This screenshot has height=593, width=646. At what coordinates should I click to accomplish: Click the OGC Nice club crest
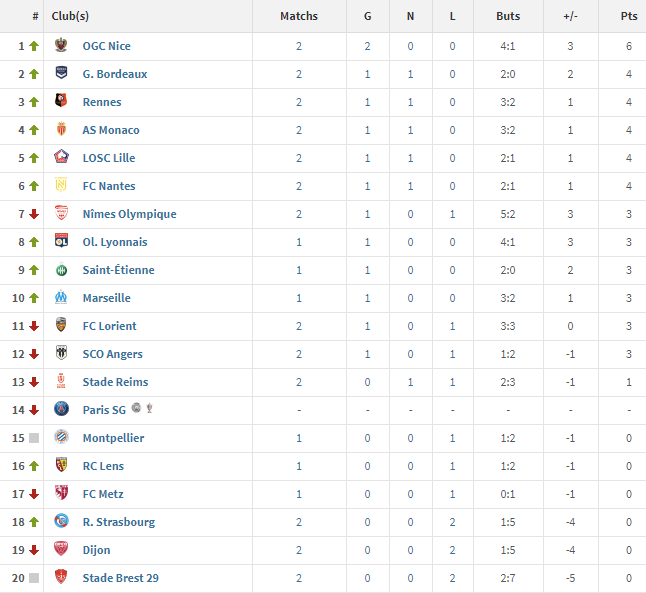tap(61, 45)
